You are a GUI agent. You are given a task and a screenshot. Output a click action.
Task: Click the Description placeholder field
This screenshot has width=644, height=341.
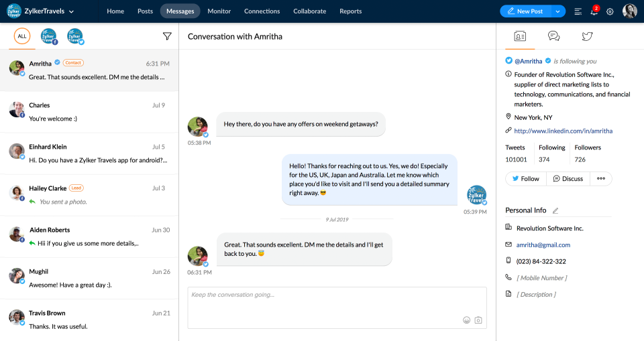tap(537, 294)
